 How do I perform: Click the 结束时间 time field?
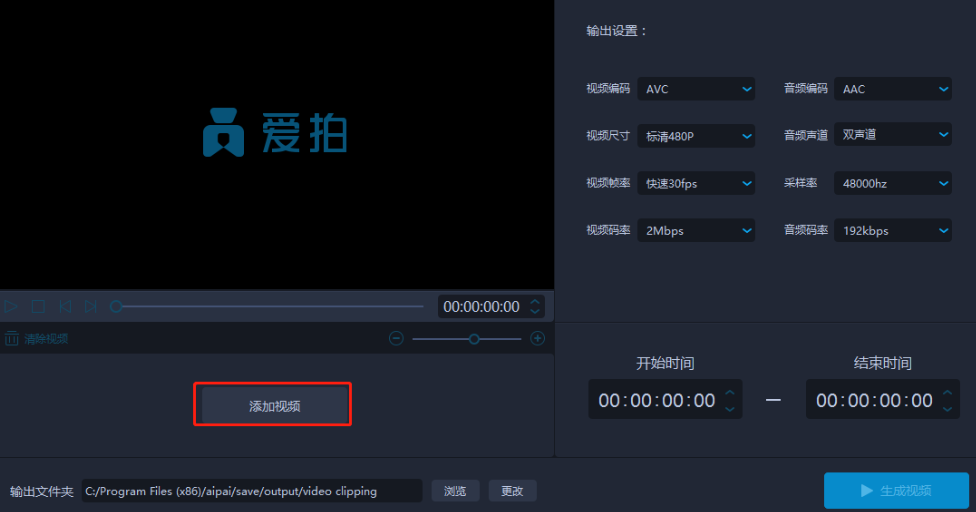(x=882, y=400)
